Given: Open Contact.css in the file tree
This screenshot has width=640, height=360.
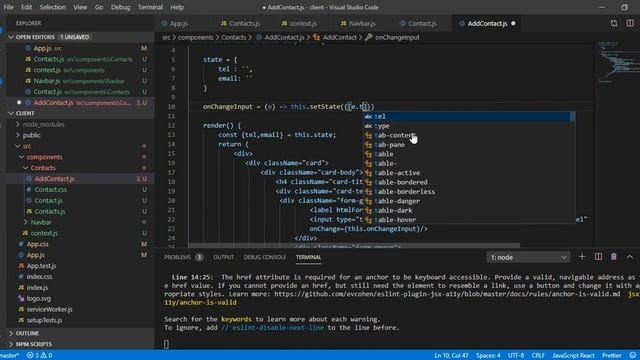Looking at the screenshot, I should [x=51, y=190].
